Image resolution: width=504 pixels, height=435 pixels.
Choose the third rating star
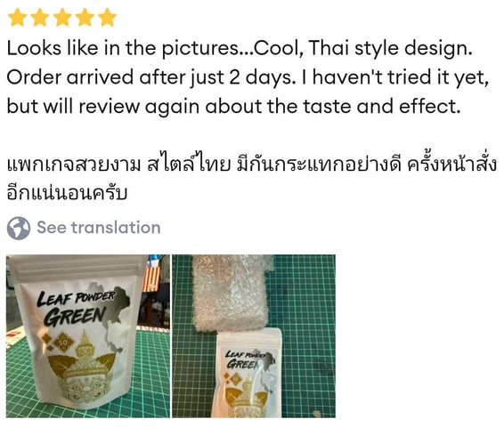point(62,17)
